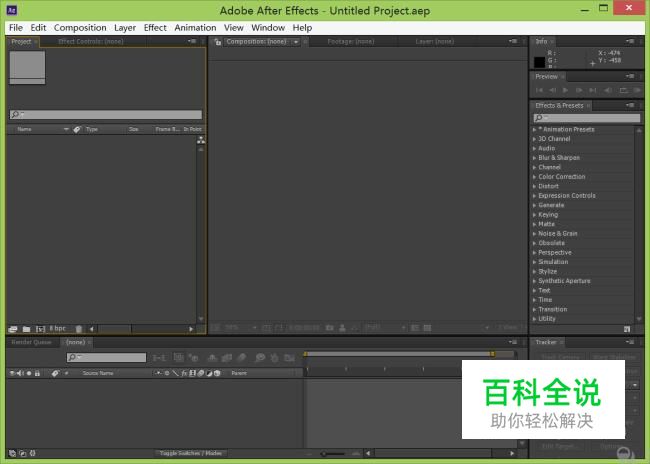Image resolution: width=650 pixels, height=464 pixels.
Task: Click the label tag column icon in timeline
Action: tap(55, 373)
